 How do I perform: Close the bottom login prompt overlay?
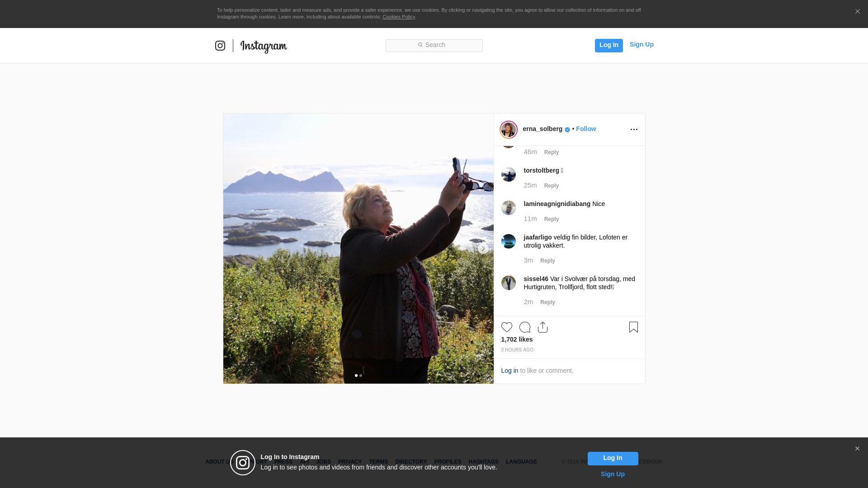pos(857,449)
